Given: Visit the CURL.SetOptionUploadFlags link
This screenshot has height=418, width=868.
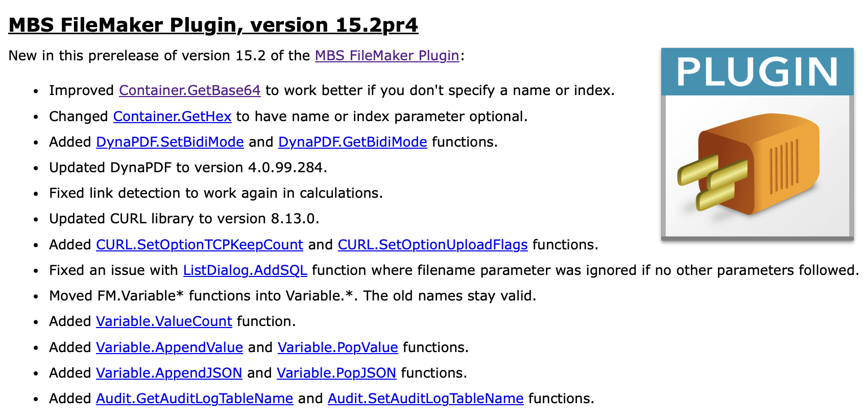Looking at the screenshot, I should [433, 245].
